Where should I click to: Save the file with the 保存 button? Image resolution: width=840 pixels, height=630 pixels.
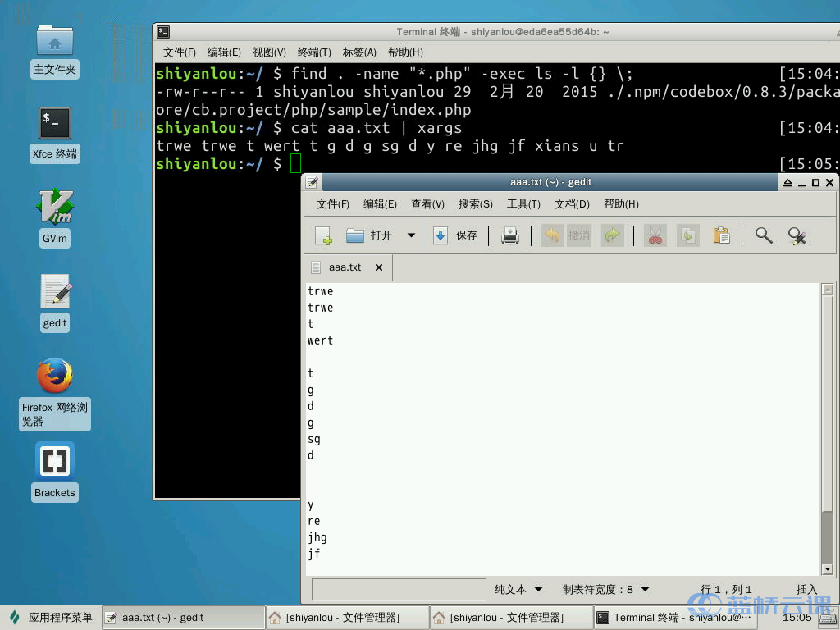click(x=454, y=235)
